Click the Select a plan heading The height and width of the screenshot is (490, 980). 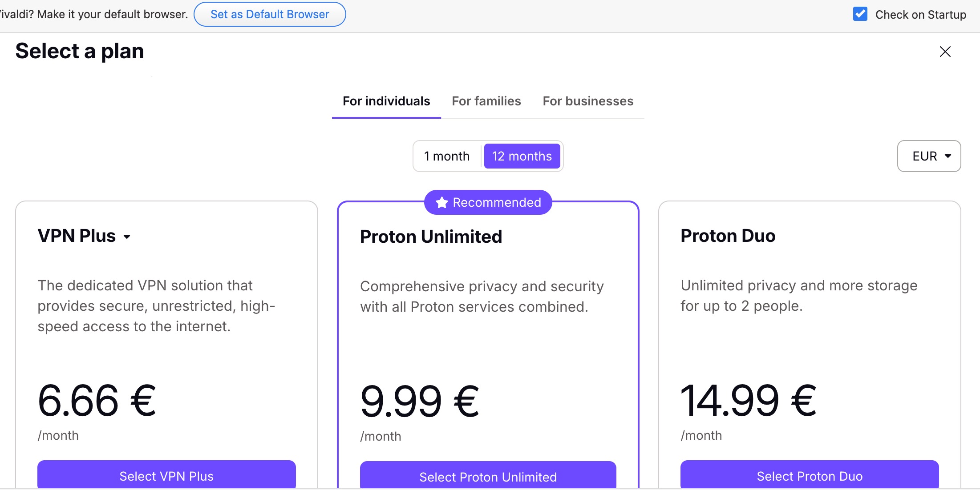(x=80, y=51)
